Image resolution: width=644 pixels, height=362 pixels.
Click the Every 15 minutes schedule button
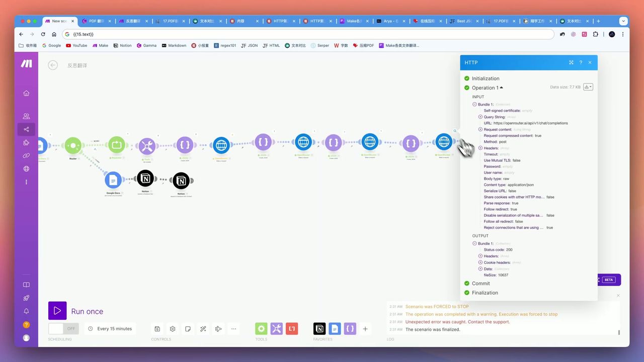tap(110, 329)
